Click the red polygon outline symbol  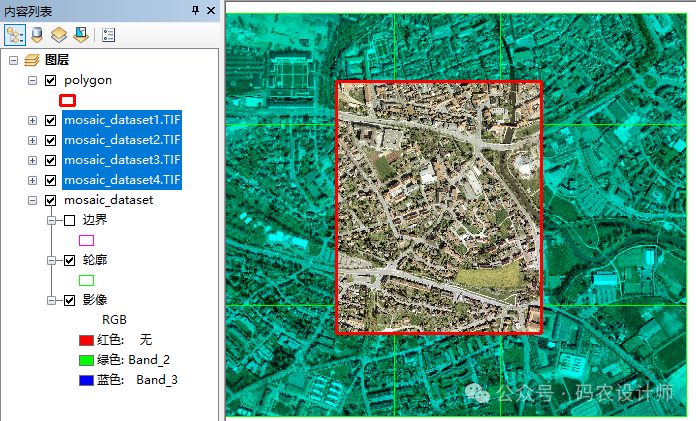68,100
